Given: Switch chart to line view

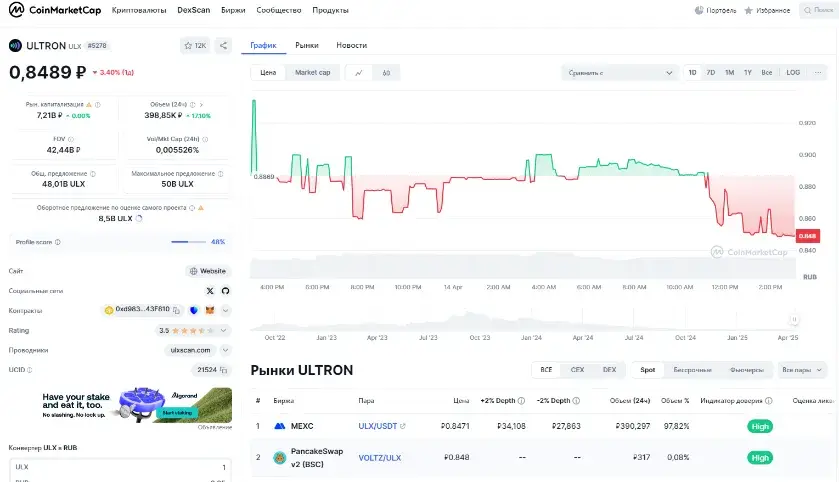Looking at the screenshot, I should [x=359, y=73].
